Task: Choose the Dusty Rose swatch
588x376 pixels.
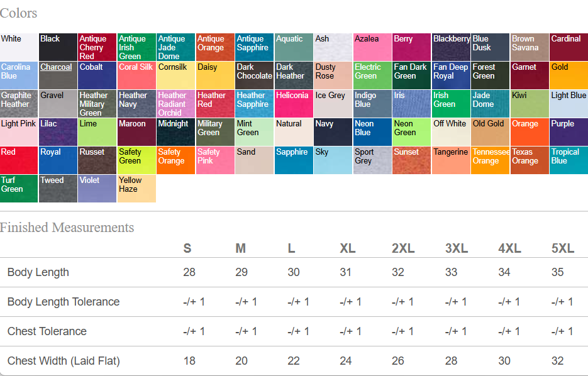Action: [333, 75]
